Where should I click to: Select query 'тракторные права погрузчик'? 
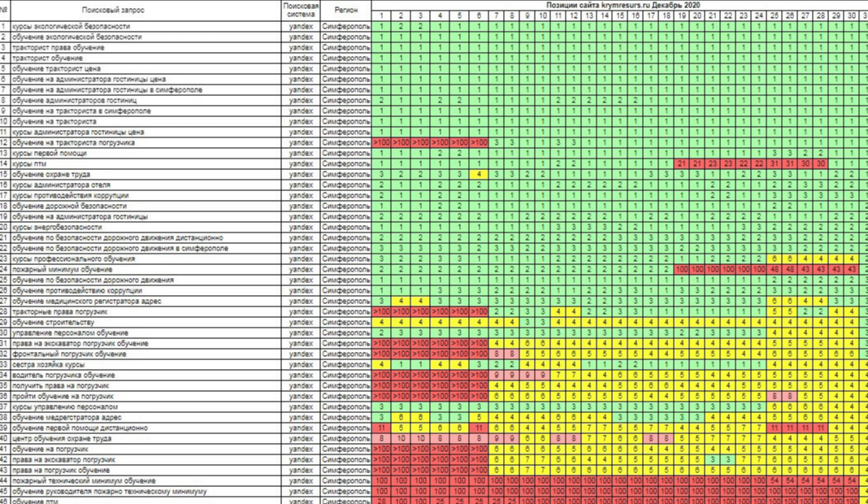click(x=60, y=311)
